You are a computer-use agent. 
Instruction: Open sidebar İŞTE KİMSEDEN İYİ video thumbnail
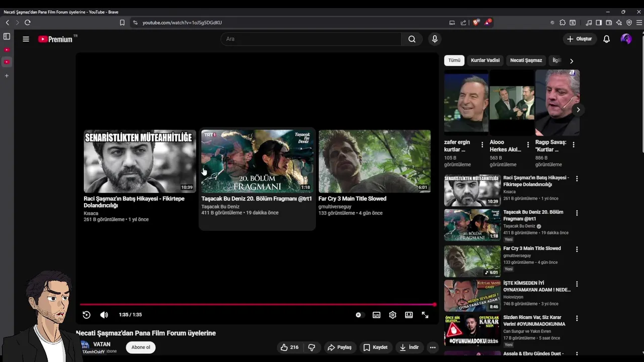[472, 296]
